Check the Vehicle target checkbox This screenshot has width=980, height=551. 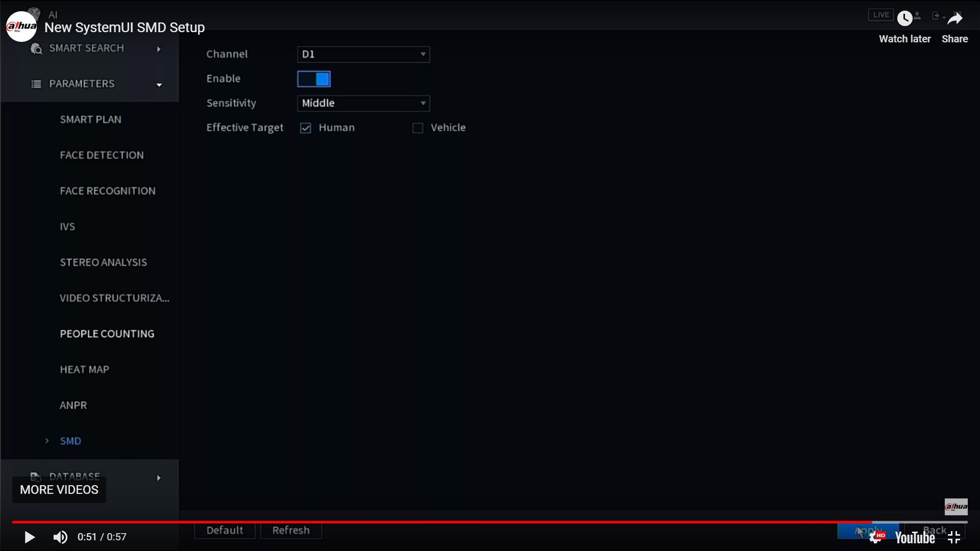coord(418,128)
